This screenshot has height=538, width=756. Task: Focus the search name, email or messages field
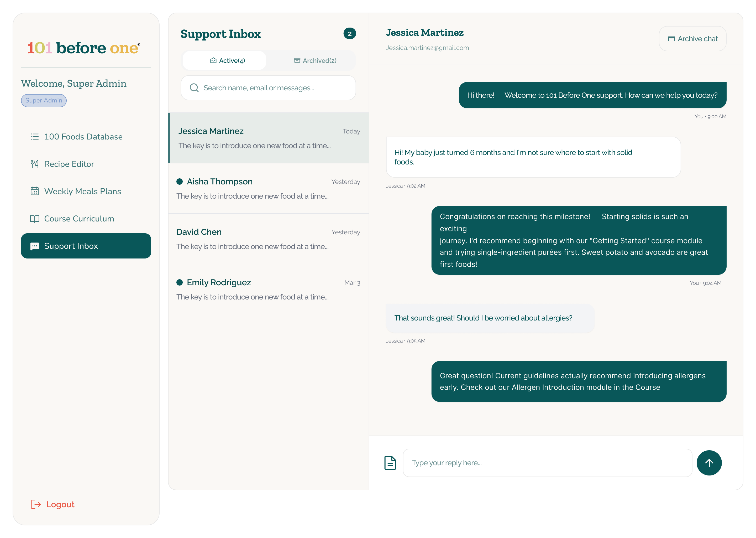pyautogui.click(x=268, y=88)
